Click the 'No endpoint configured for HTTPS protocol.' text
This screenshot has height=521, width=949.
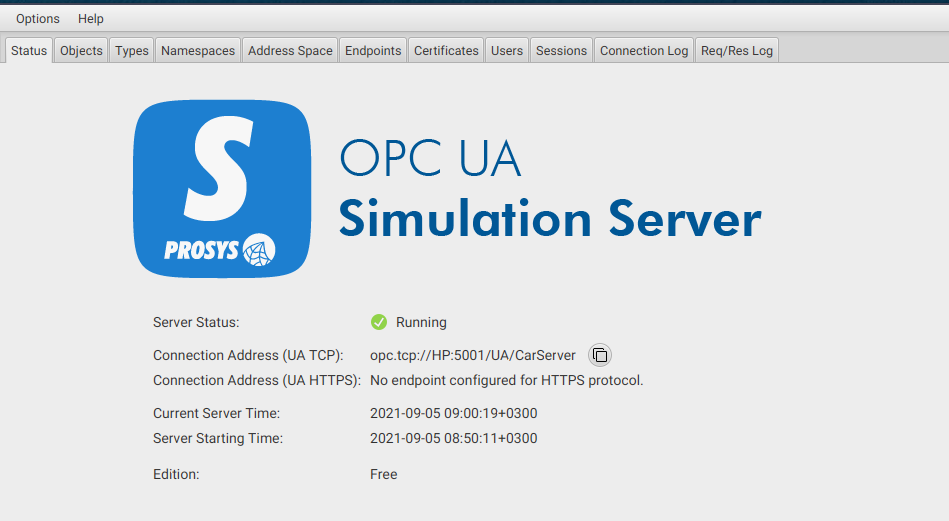pyautogui.click(x=507, y=381)
